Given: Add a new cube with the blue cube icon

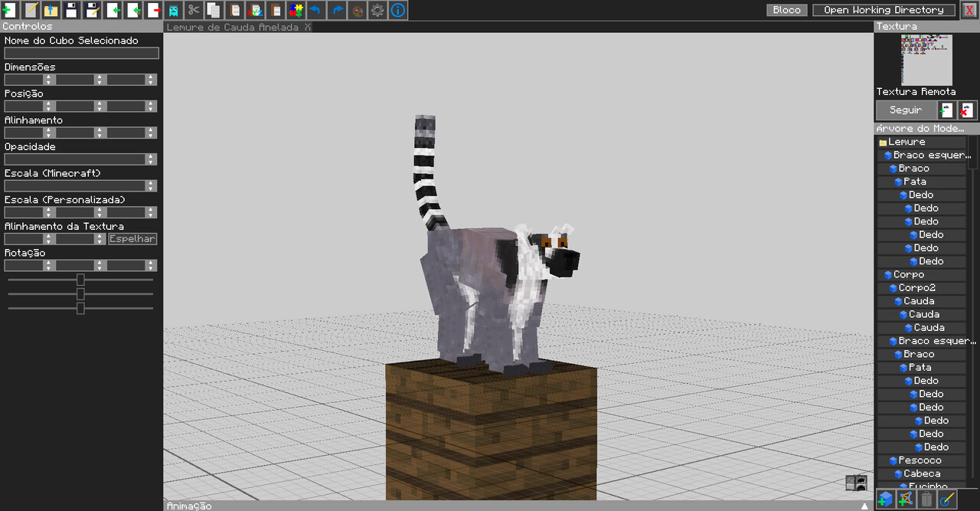Looking at the screenshot, I should pos(885,499).
